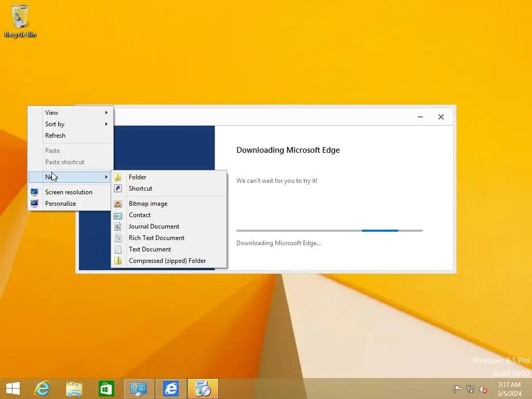532x399 pixels.
Task: Expand the New submenu arrow
Action: coord(106,177)
